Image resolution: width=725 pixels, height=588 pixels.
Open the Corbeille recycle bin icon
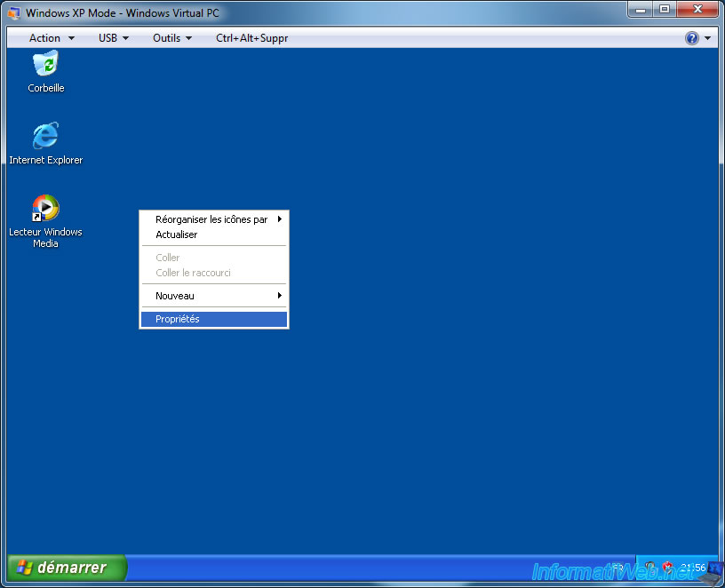click(x=45, y=64)
